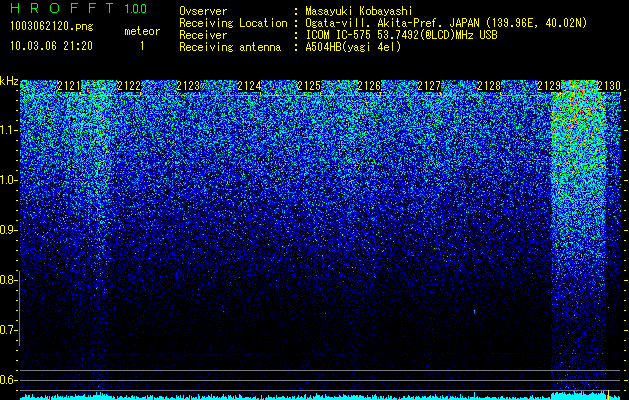Click the cyan signal-level strip at the bottom

click(x=320, y=397)
